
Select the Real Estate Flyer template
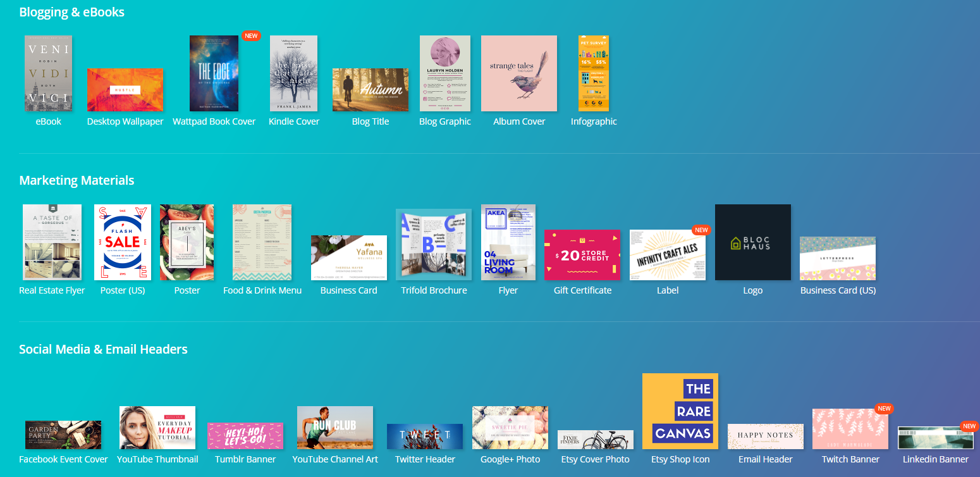(x=52, y=242)
